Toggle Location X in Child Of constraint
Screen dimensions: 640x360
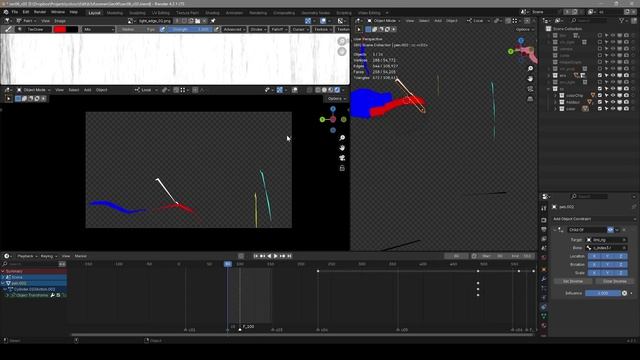tap(594, 256)
